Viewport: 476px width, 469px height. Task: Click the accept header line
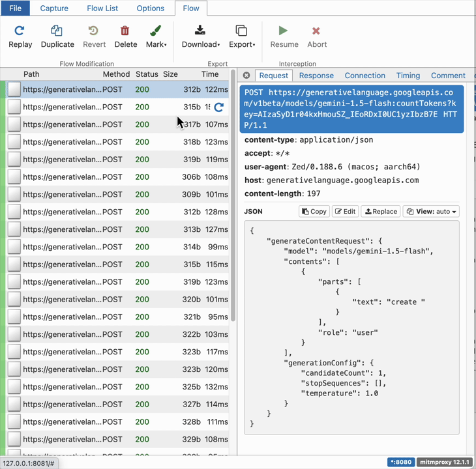[267, 154]
